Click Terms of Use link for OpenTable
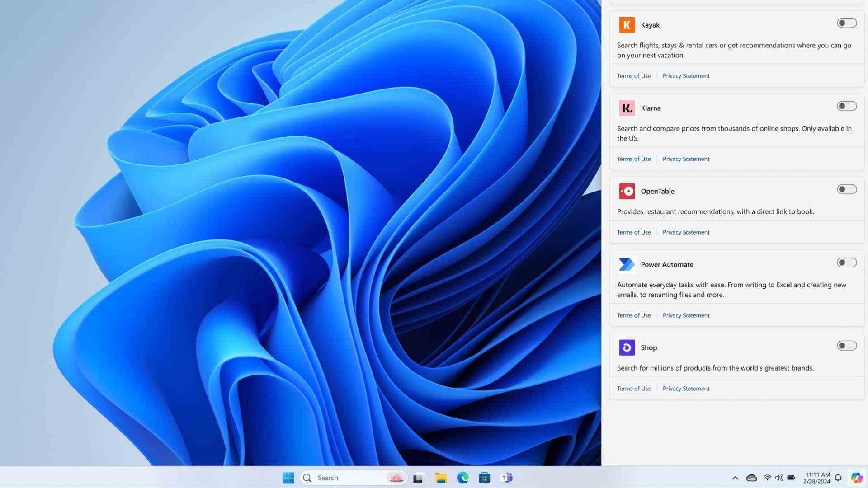Image resolution: width=868 pixels, height=488 pixels. (x=634, y=232)
